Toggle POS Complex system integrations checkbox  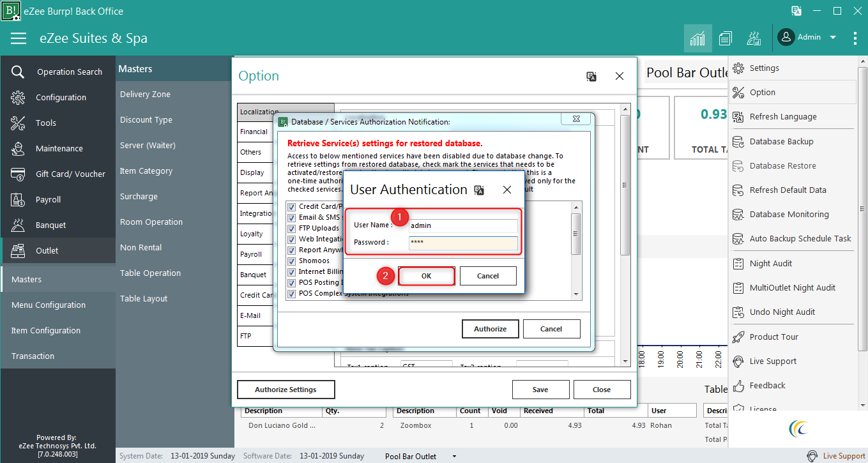pos(292,293)
